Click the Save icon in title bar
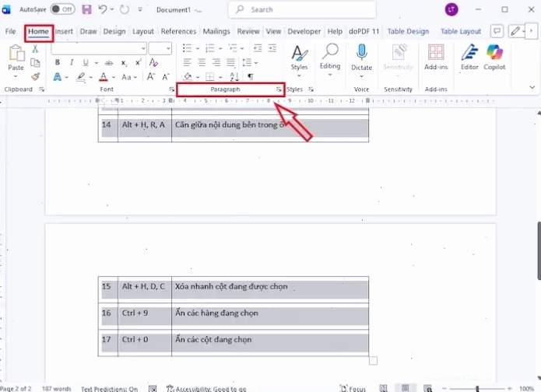 [86, 9]
